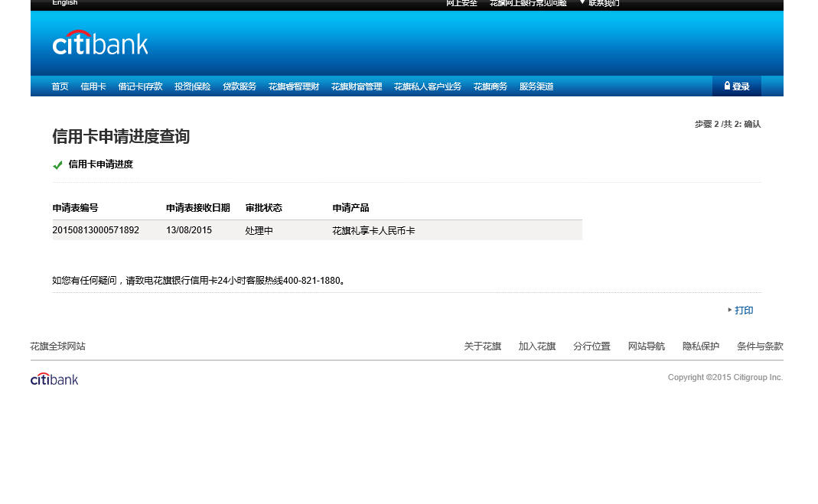This screenshot has width=818, height=504.
Task: Click the arrow icon before 打印
Action: click(730, 310)
